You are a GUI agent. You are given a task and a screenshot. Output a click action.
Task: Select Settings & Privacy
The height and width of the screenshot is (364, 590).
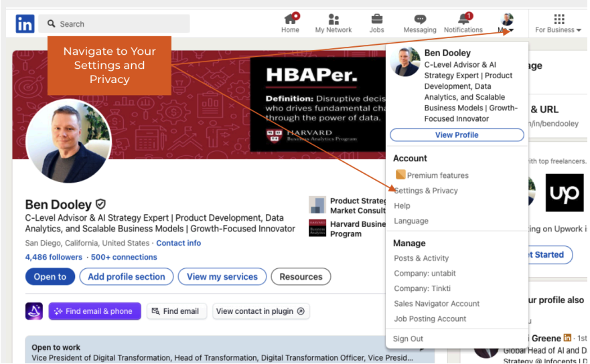click(426, 191)
